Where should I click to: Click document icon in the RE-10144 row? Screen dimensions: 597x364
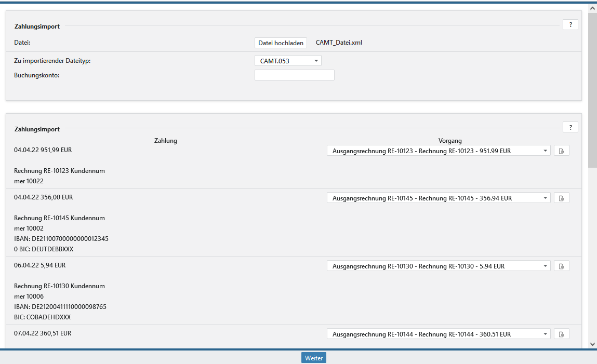561,334
